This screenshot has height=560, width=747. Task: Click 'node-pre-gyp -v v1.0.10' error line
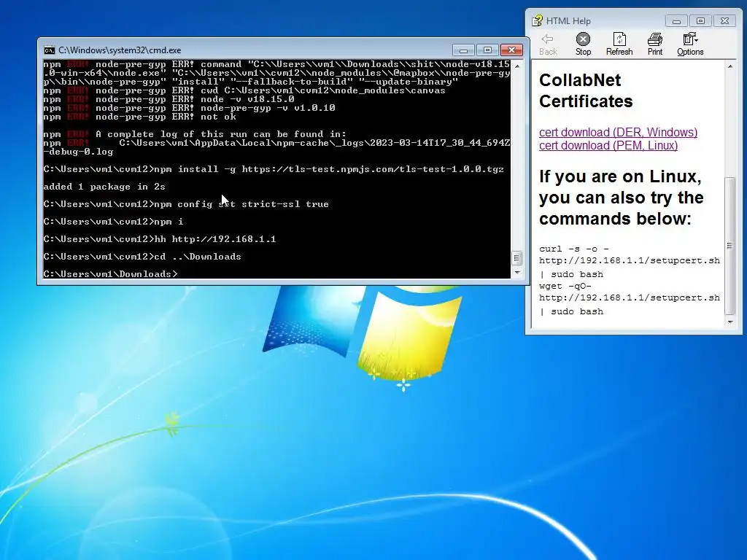click(x=189, y=108)
